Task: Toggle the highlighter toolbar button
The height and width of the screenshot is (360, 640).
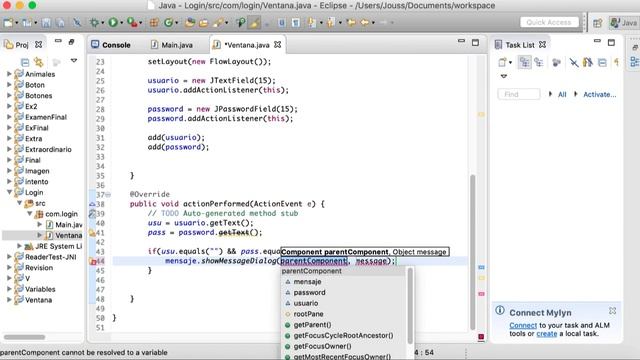Action: pyautogui.click(x=254, y=23)
